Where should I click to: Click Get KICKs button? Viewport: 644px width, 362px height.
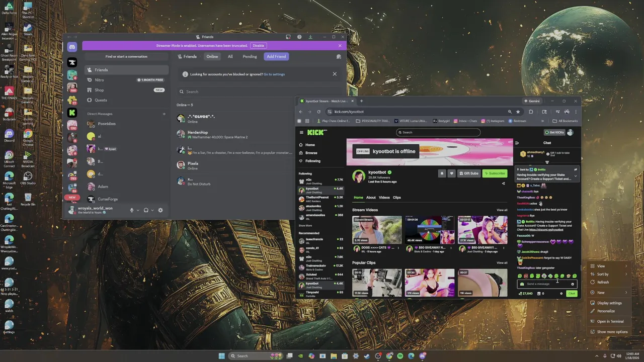(554, 132)
